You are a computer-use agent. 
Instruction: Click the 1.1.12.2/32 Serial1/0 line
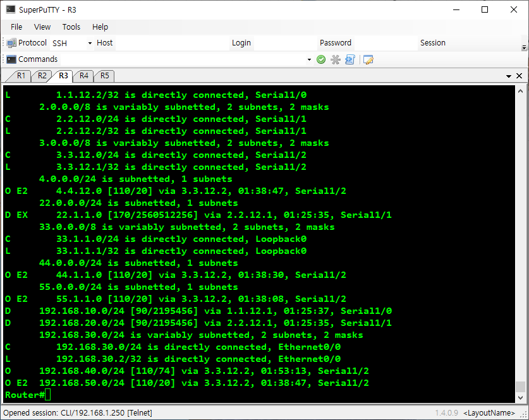tap(155, 95)
